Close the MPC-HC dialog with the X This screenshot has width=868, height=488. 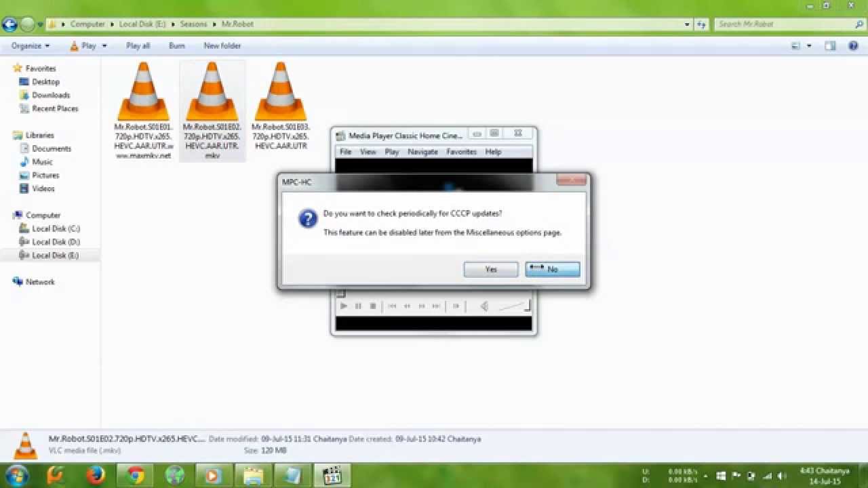click(x=571, y=180)
